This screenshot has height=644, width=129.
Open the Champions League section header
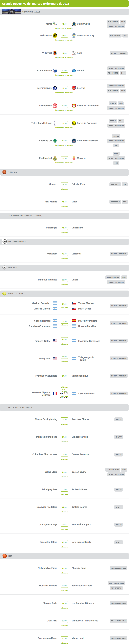31,12
